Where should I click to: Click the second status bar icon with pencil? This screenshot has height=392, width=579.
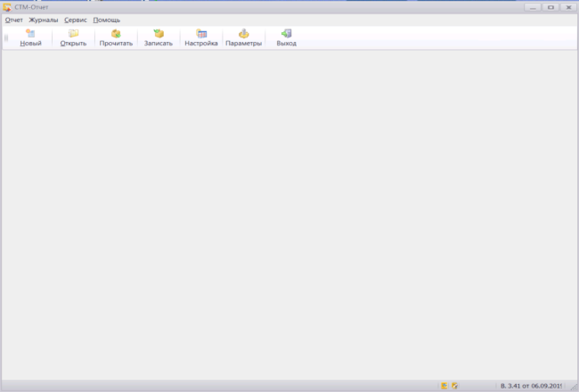[455, 386]
